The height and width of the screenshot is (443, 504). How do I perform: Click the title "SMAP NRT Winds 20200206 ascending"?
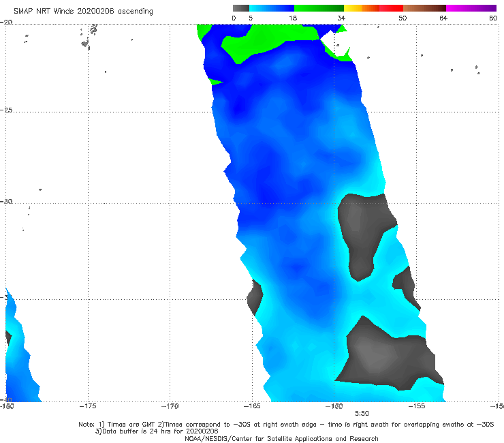(x=83, y=12)
